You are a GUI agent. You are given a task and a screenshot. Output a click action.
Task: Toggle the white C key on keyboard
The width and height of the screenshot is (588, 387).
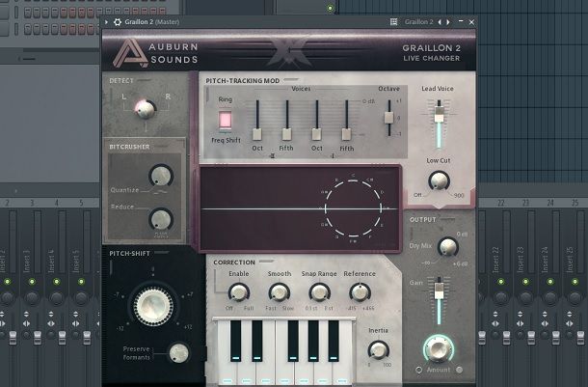(227, 372)
